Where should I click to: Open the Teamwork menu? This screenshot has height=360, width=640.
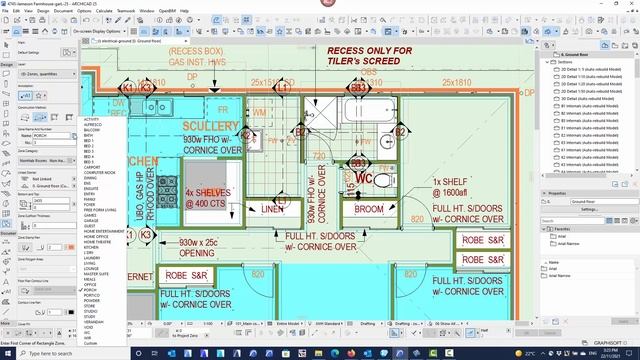coord(126,11)
